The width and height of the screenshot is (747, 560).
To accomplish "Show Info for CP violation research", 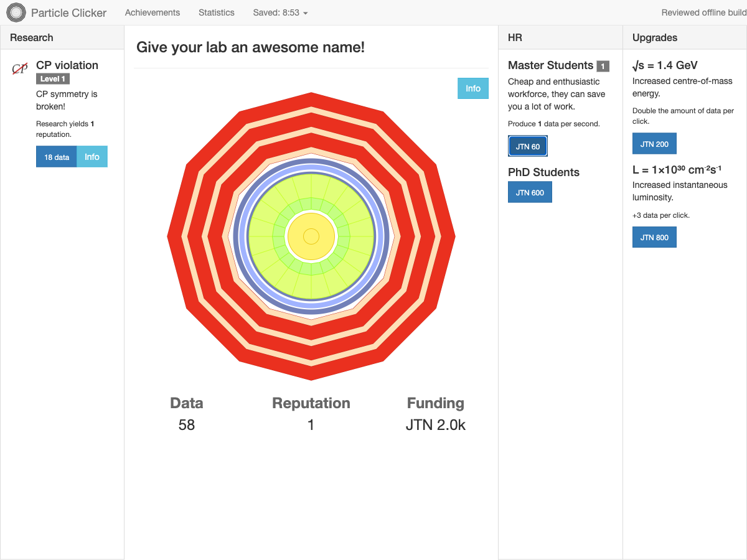I will [92, 157].
